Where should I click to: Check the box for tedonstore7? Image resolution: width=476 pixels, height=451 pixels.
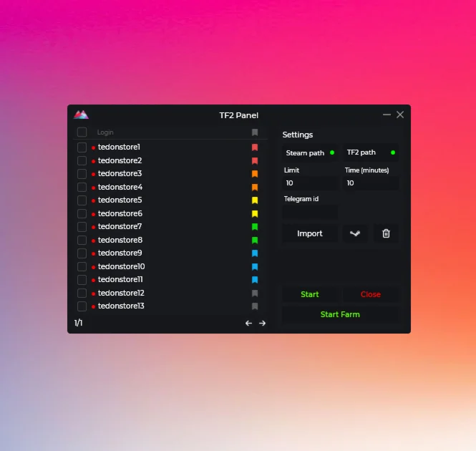click(82, 226)
